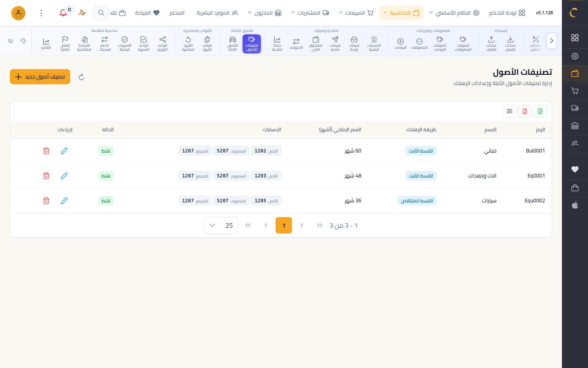588x368 pixels.
Task: Open المختبر lab menu
Action: pos(177,13)
